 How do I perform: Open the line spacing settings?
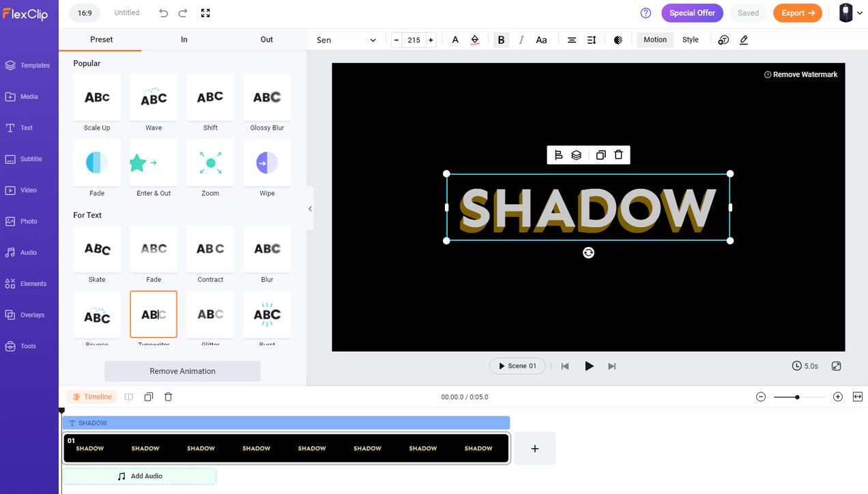(x=592, y=40)
